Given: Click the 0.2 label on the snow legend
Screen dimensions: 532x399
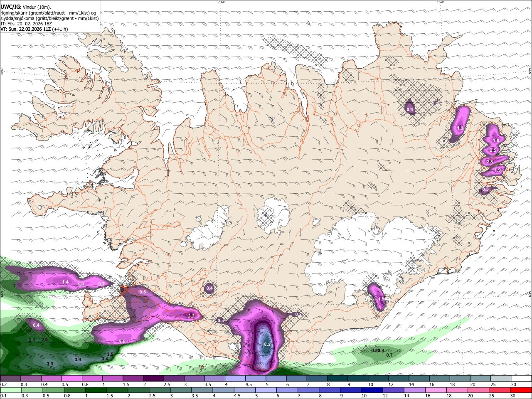Looking at the screenshot, I should coord(3,384).
